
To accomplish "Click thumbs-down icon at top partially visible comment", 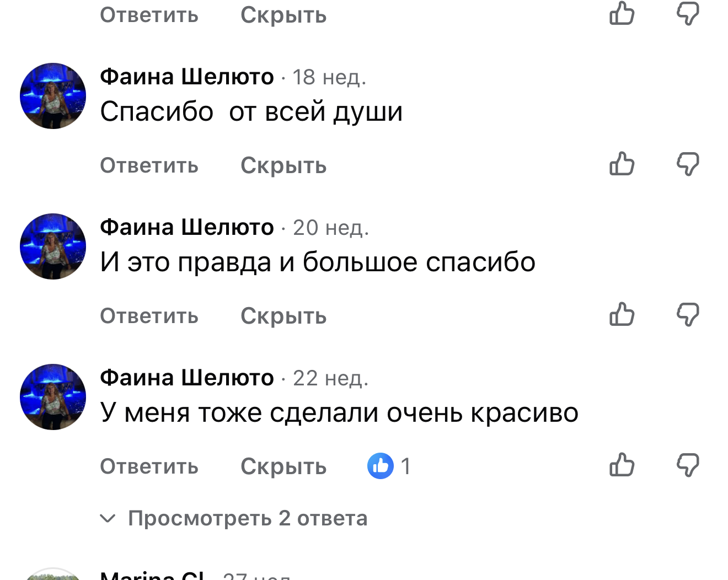I will (688, 13).
